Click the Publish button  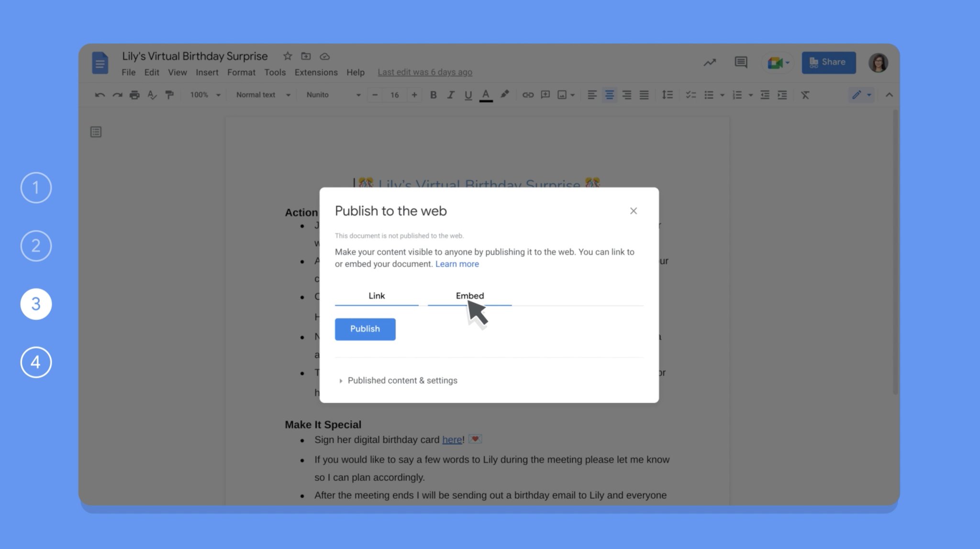click(365, 329)
